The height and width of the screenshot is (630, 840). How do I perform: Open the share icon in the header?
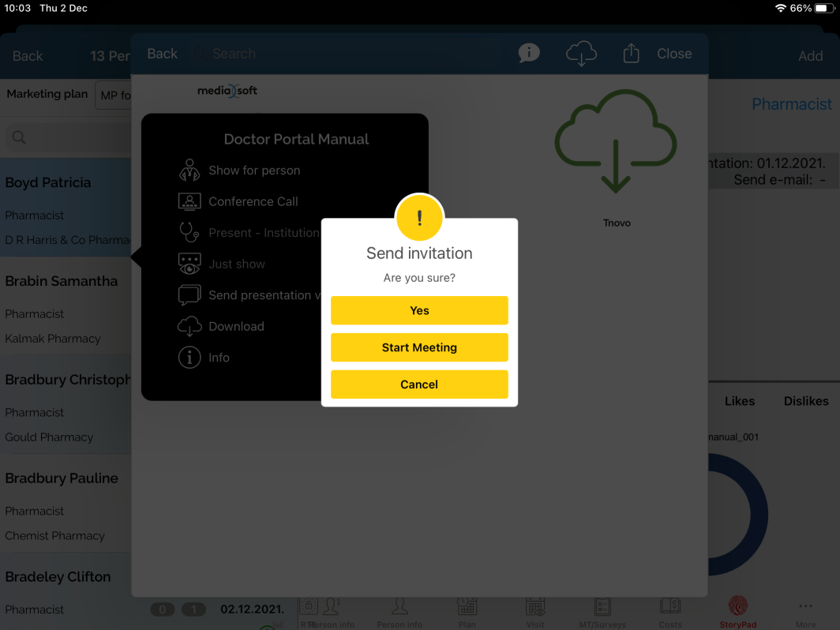coord(631,54)
